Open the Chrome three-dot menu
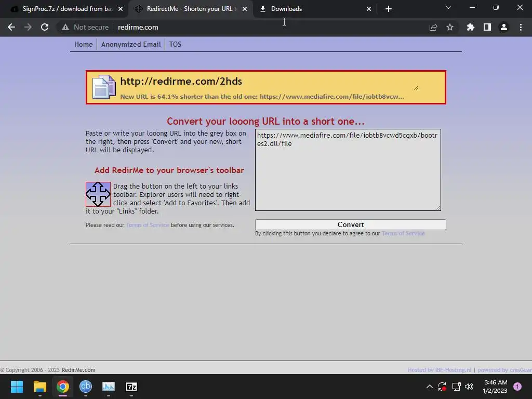This screenshot has width=532, height=399. coord(521,27)
